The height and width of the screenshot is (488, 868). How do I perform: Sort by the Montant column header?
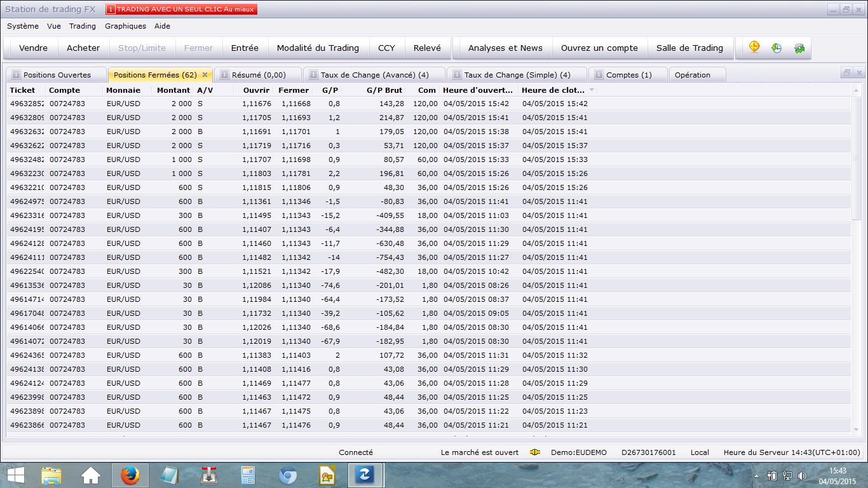coord(173,90)
